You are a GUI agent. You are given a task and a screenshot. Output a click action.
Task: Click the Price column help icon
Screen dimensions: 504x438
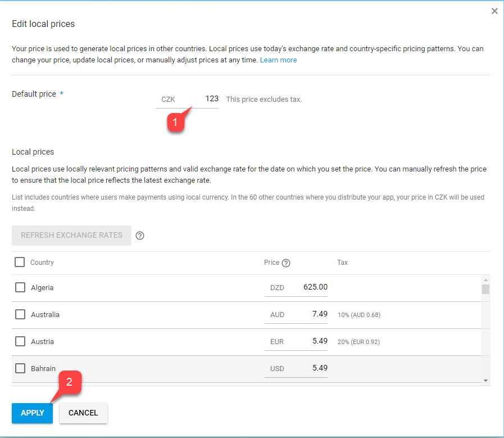(x=287, y=263)
